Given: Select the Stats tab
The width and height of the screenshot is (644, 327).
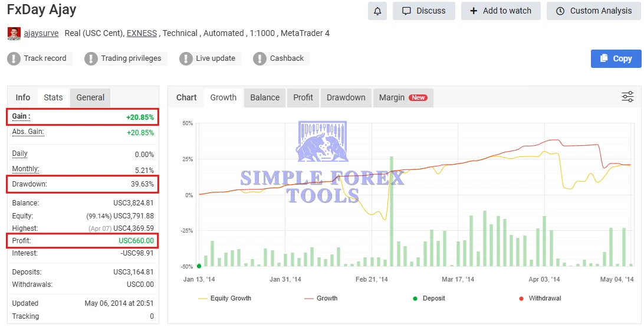Looking at the screenshot, I should point(53,97).
